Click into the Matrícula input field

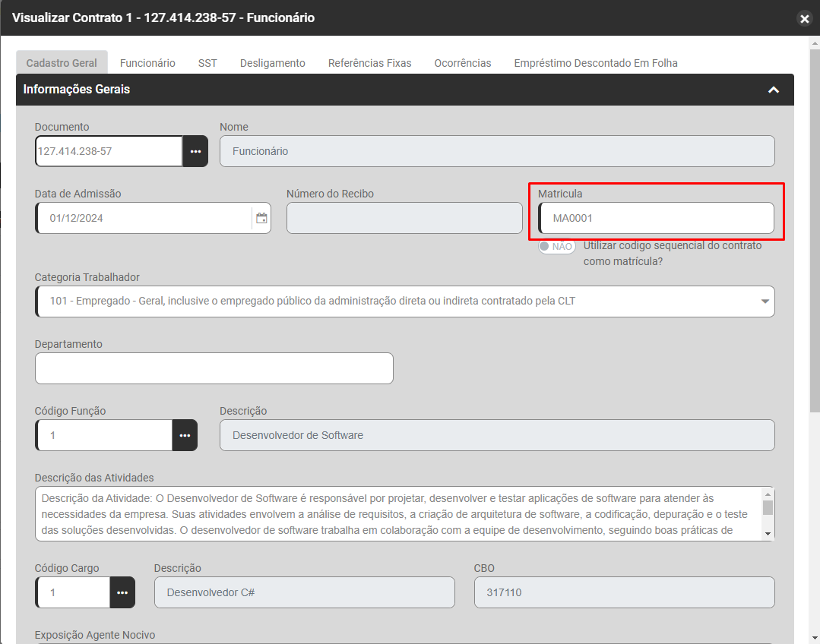[x=657, y=218]
